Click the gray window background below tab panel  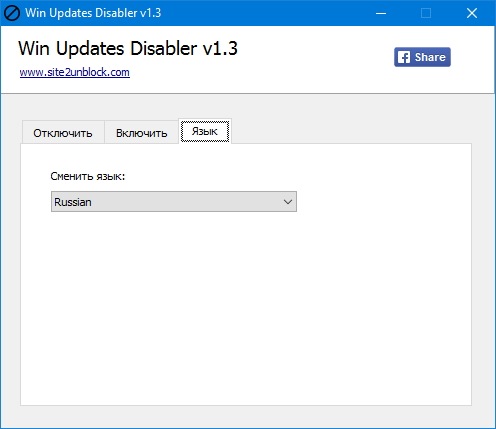tap(246, 417)
